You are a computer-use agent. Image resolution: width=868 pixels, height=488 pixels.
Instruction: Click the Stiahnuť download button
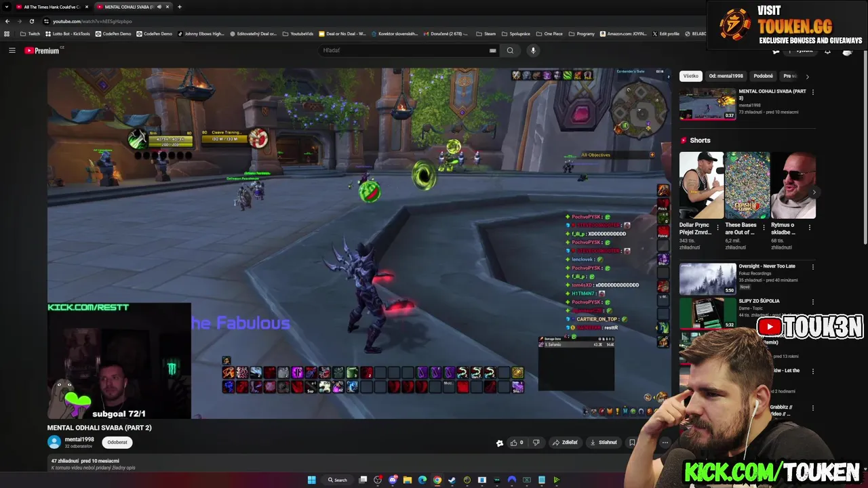604,443
